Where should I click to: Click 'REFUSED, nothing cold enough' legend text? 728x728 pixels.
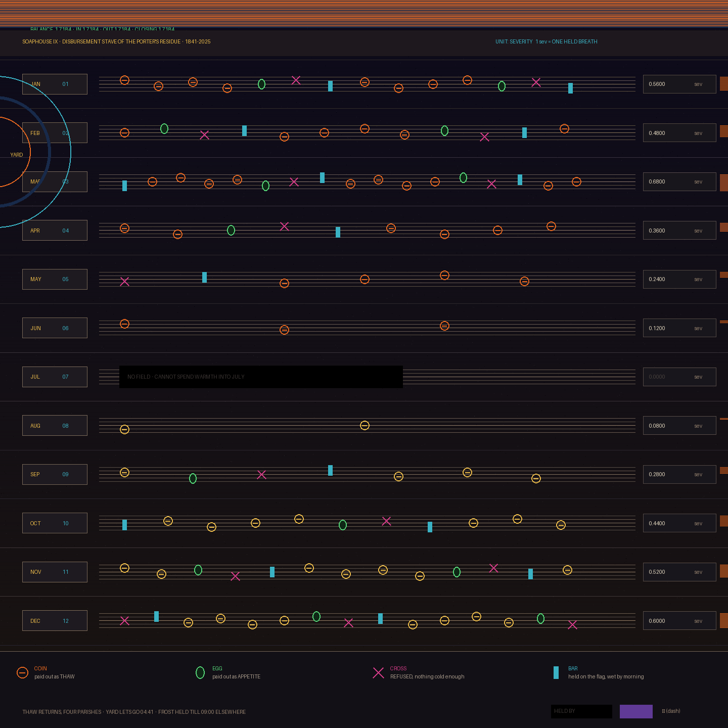pyautogui.click(x=427, y=676)
